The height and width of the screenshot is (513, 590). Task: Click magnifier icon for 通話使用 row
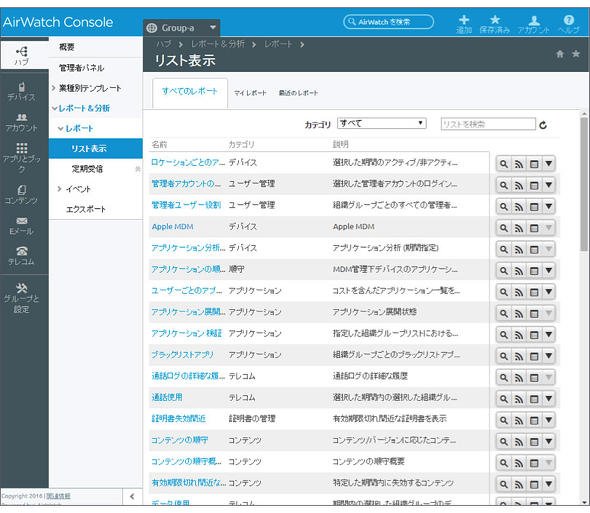point(503,399)
